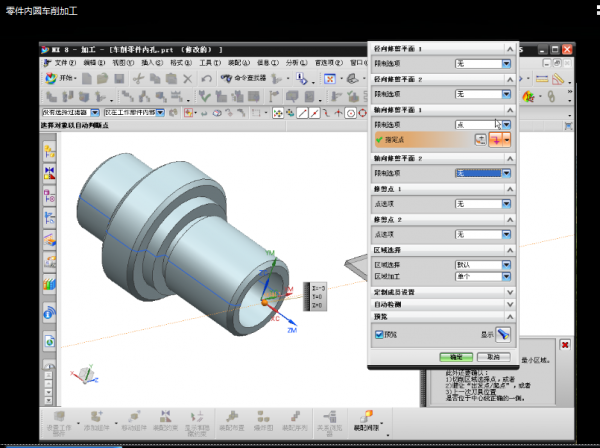Click the colorful analysis icon right of dialog
The height and width of the screenshot is (448, 600).
tap(528, 96)
